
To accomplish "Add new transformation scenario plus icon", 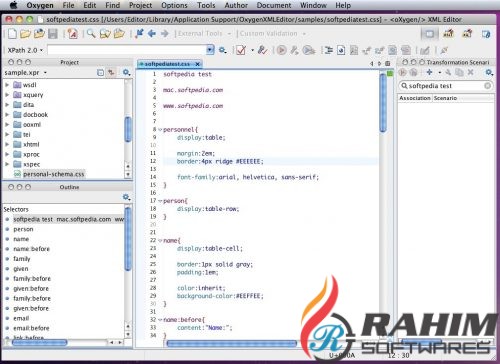I will pyautogui.click(x=429, y=72).
